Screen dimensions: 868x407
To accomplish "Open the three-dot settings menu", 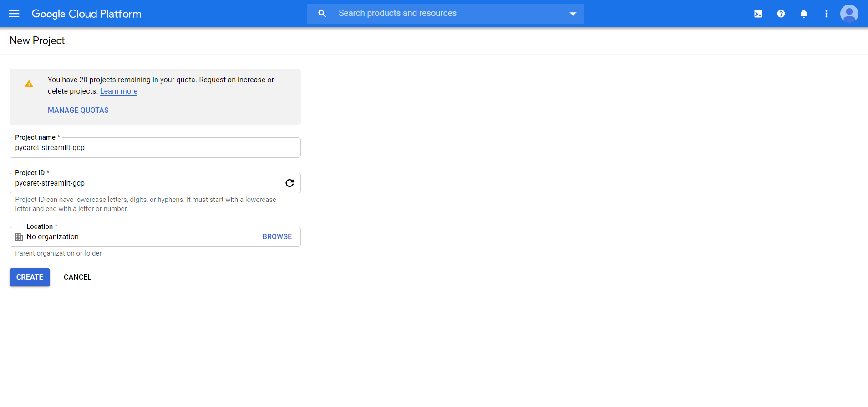I will (x=827, y=14).
